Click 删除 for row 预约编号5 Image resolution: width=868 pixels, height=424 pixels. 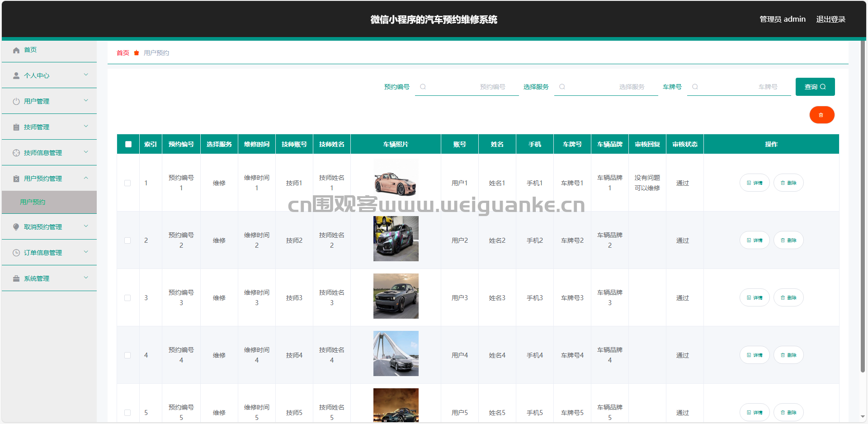[788, 413]
